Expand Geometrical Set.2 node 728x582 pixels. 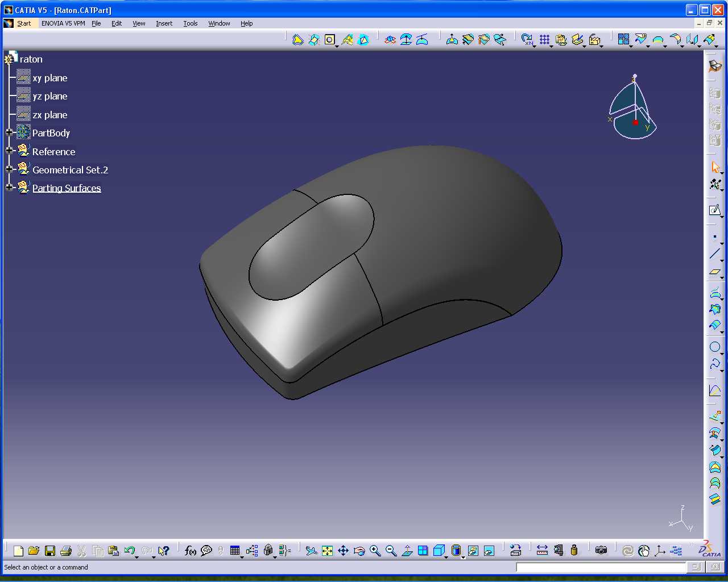(x=9, y=169)
